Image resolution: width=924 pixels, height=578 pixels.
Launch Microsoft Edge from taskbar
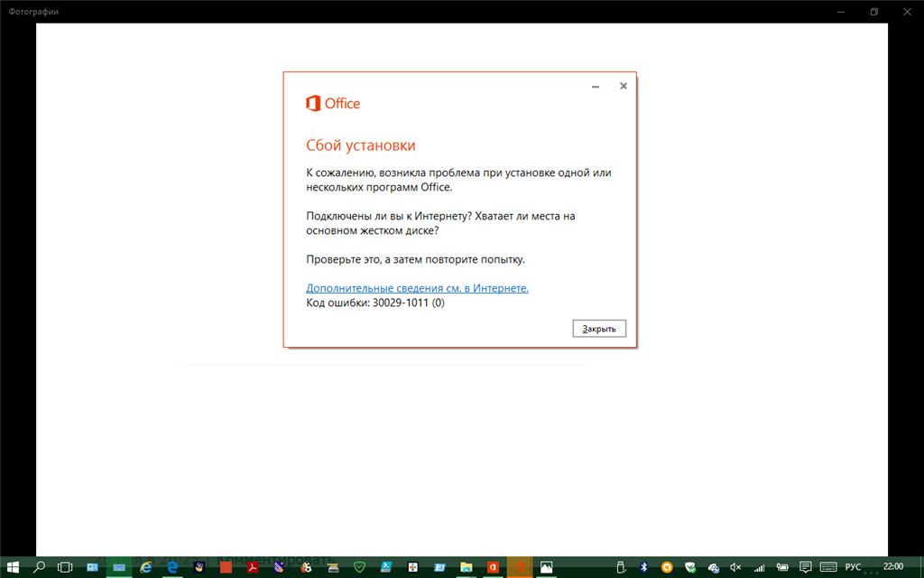172,567
